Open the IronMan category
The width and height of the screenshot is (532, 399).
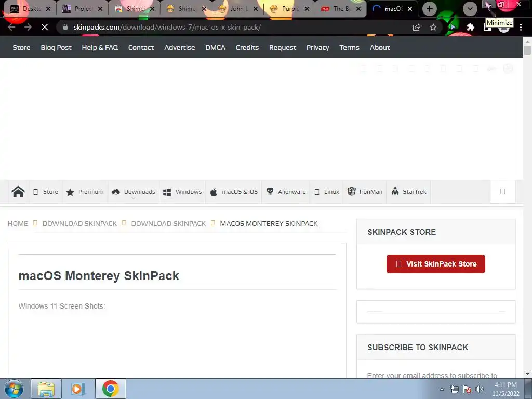coord(365,192)
